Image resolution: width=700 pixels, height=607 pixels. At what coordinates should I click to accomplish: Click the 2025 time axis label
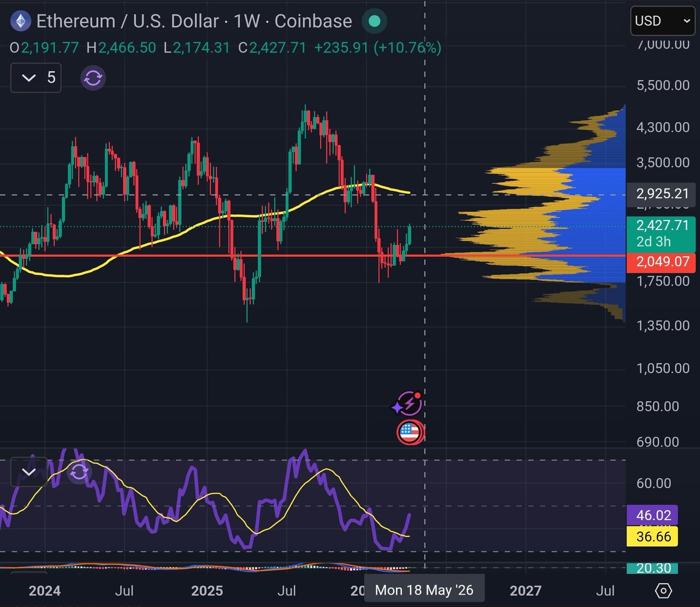tap(207, 591)
